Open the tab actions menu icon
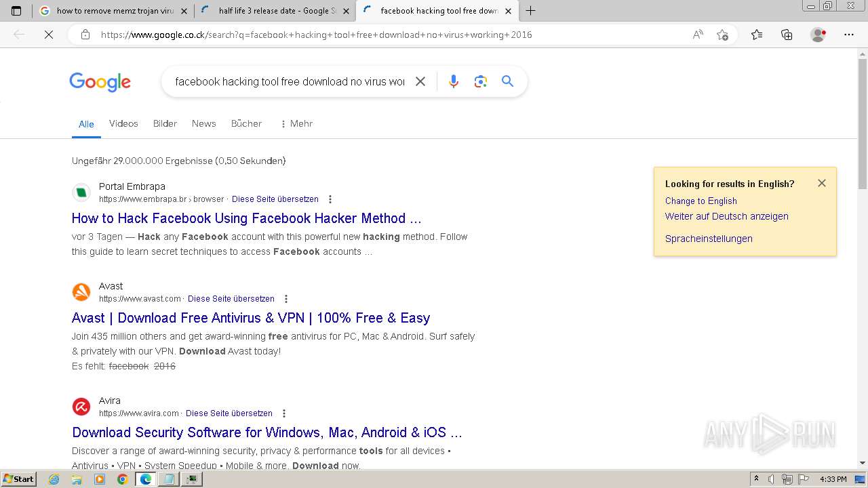 pos(16,11)
